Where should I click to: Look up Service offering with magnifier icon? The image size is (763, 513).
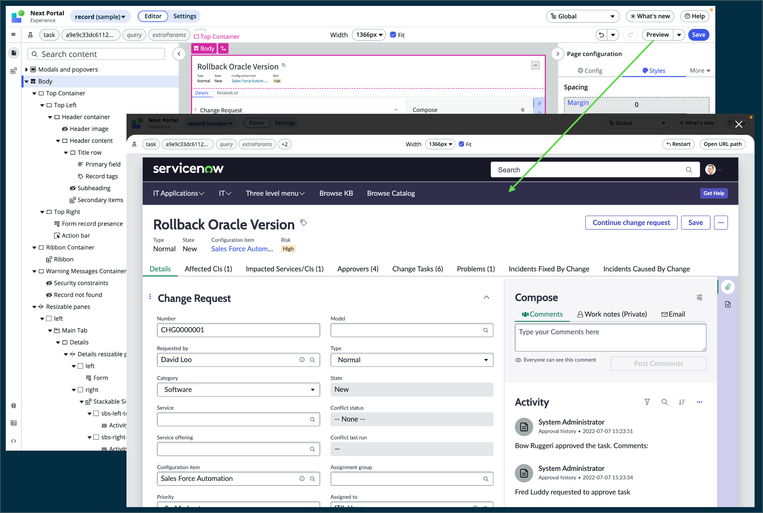(312, 449)
